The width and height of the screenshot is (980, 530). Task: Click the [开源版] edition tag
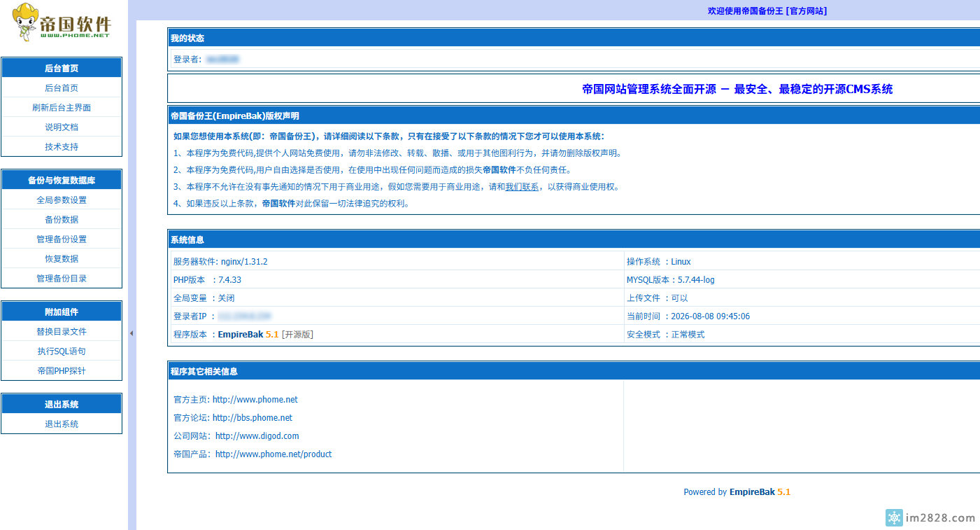(297, 335)
